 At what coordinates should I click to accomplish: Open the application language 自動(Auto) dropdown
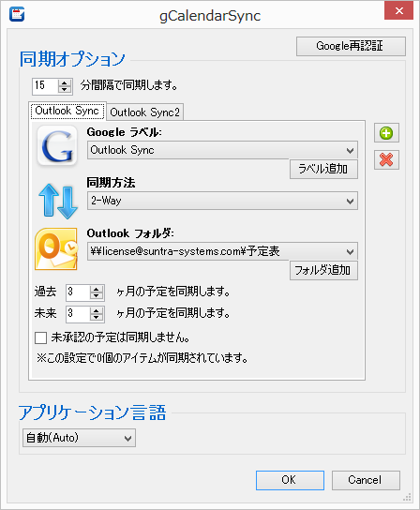coord(79,438)
